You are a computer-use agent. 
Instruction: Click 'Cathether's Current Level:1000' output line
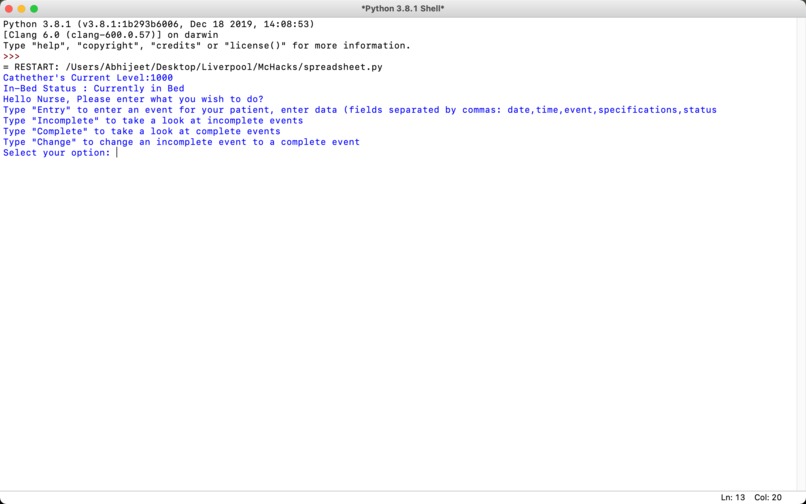tap(88, 78)
